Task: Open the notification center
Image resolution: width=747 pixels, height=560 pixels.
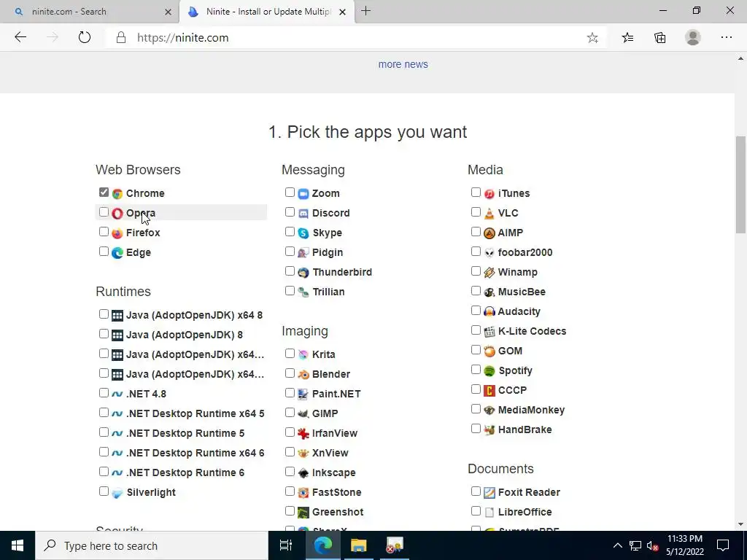Action: [723, 545]
